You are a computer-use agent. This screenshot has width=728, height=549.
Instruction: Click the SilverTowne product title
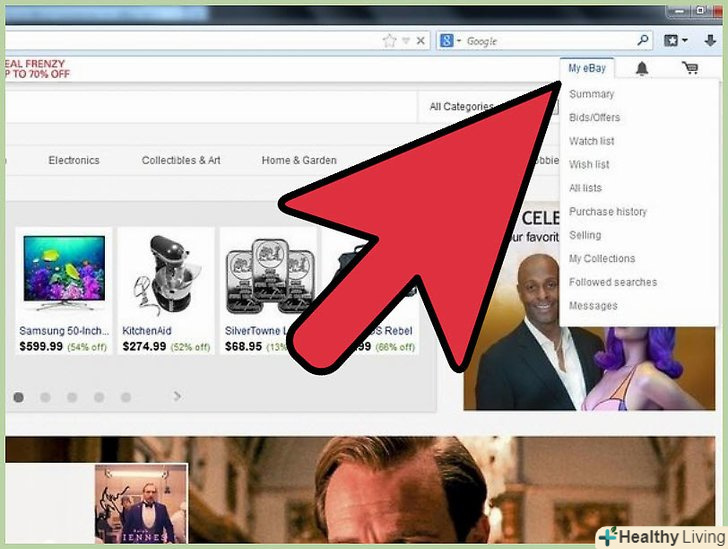click(x=254, y=331)
